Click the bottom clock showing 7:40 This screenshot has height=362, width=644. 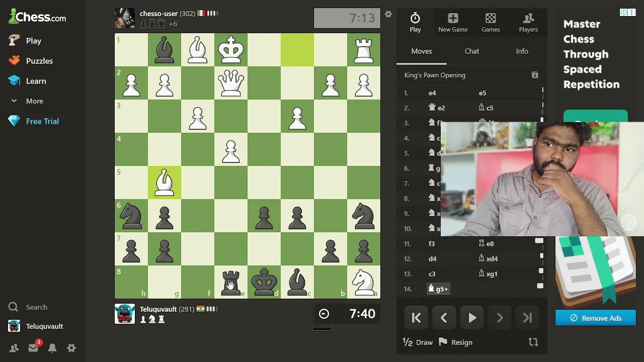347,314
